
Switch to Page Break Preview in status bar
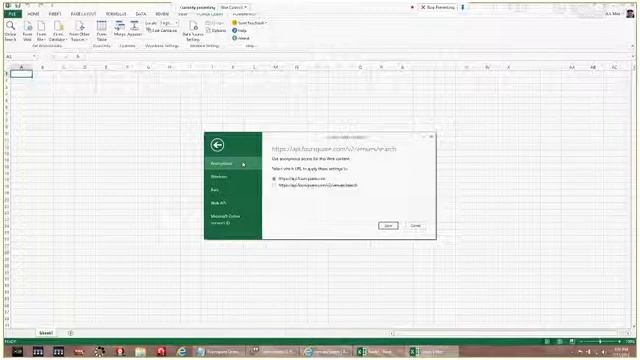pos(572,341)
